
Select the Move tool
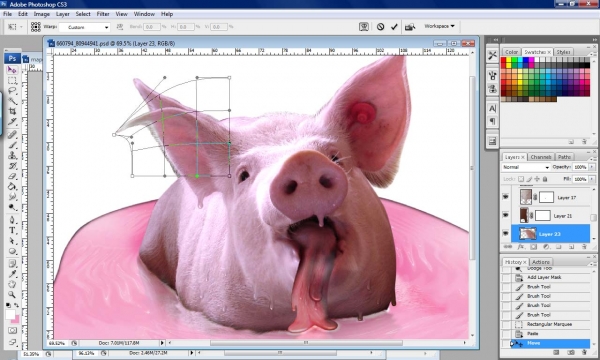pos(12,70)
